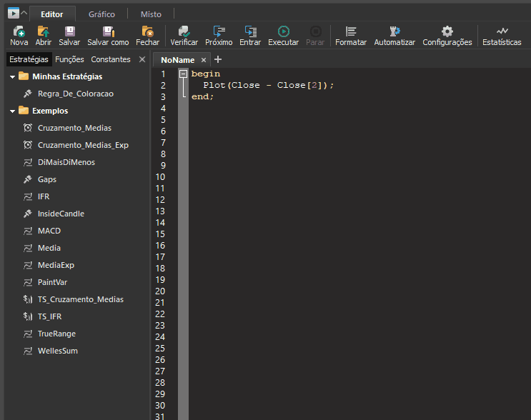Viewport: 531px width, 420px height.
Task: Select the Estratégias side tab
Action: tap(29, 59)
